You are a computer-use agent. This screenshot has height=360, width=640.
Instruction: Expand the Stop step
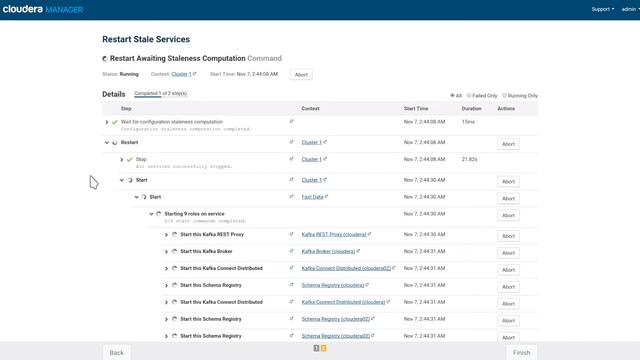coord(122,160)
